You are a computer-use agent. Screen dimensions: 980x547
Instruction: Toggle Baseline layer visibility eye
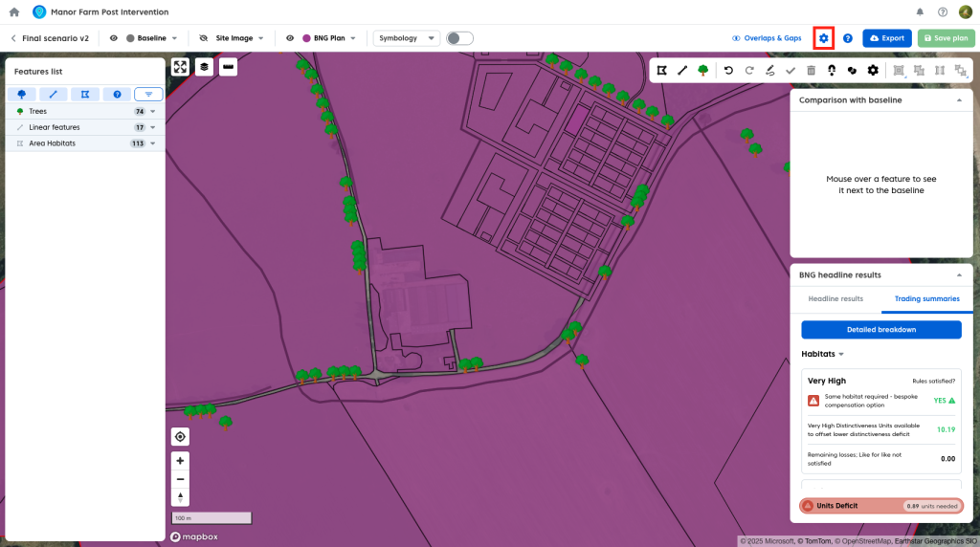pos(114,38)
